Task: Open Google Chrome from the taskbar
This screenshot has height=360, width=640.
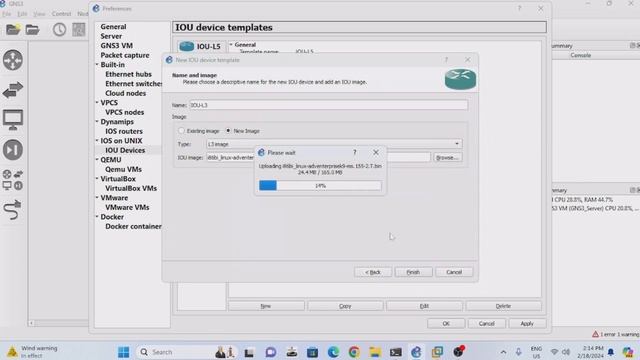Action: (354, 351)
